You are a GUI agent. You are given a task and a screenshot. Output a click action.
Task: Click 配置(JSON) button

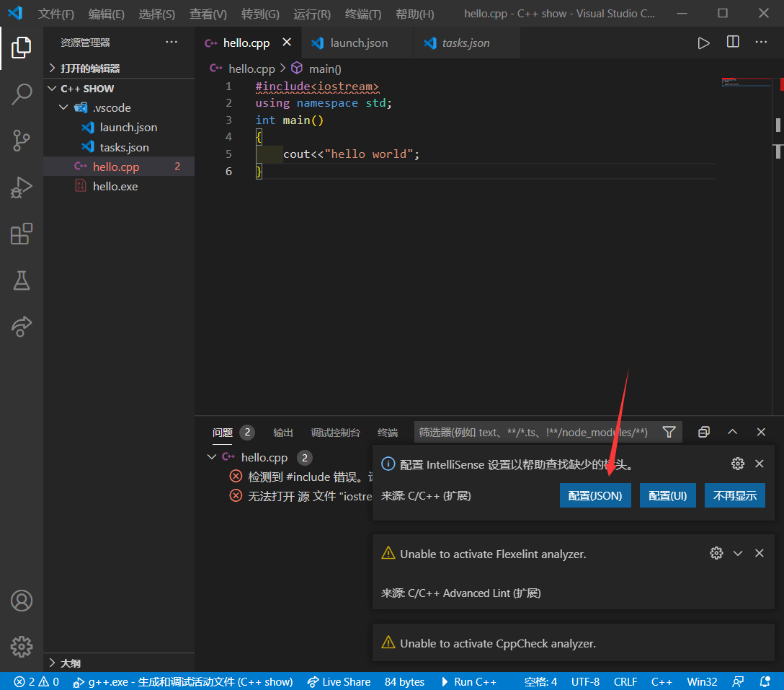(x=595, y=495)
